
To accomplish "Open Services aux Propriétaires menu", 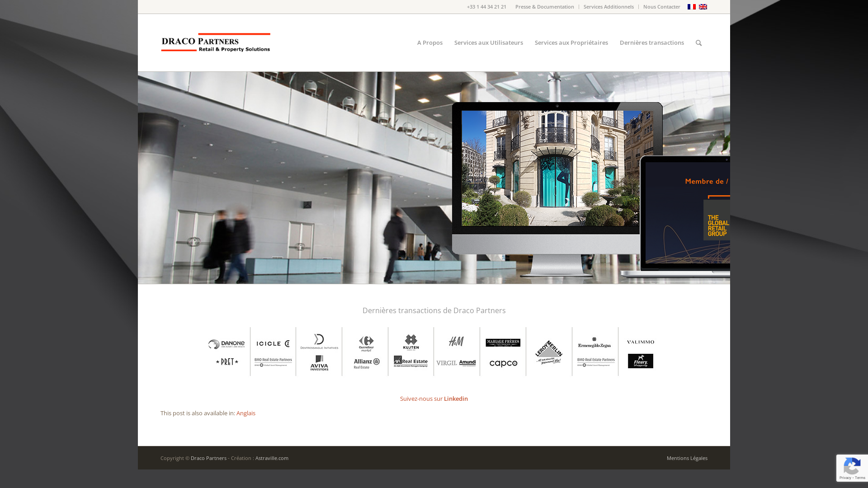I will pos(571,42).
